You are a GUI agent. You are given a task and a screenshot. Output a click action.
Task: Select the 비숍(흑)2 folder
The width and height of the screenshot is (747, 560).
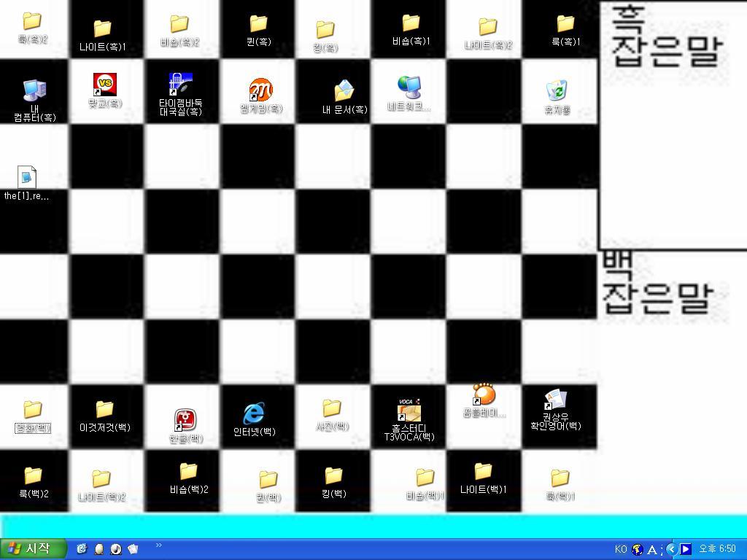point(179,31)
